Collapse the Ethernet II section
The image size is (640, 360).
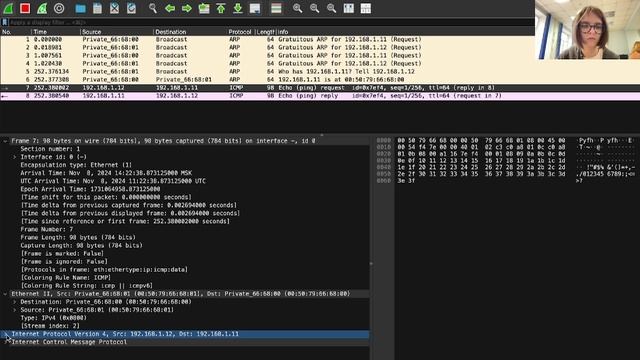(x=5, y=294)
